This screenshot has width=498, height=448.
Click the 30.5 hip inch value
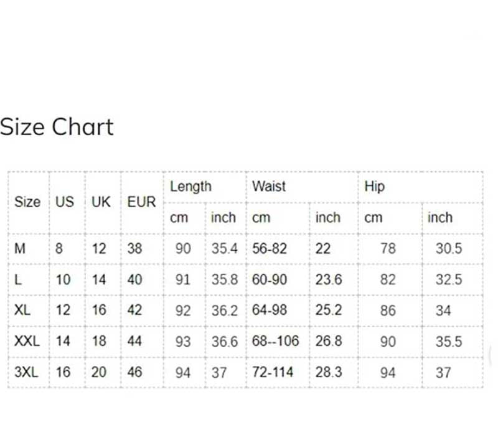coord(448,248)
